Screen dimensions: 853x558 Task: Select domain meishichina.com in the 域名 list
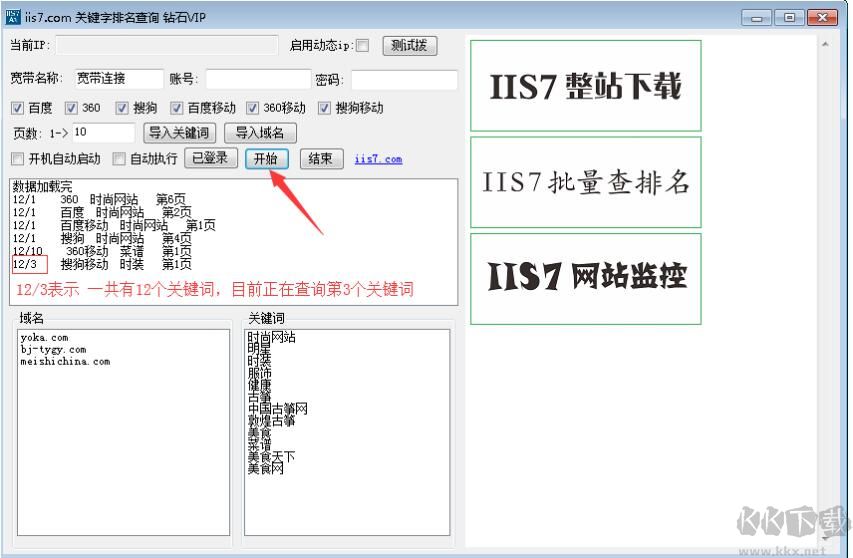[65, 362]
